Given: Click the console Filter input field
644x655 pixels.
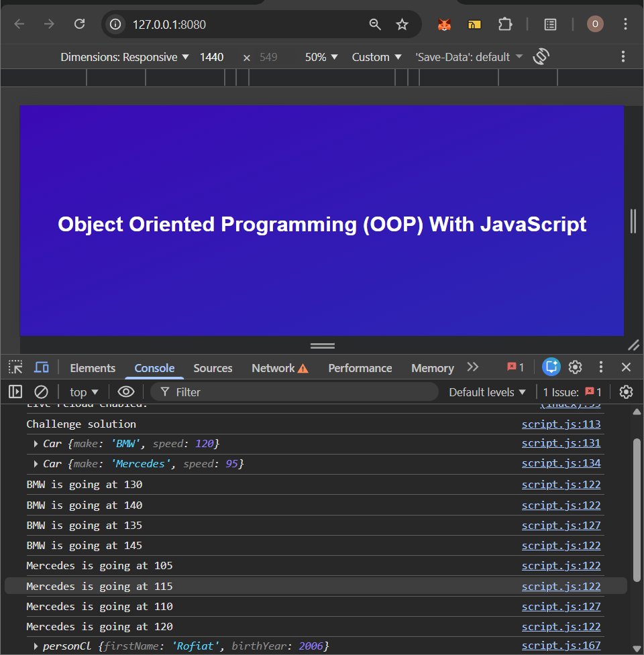Looking at the screenshot, I should 302,392.
